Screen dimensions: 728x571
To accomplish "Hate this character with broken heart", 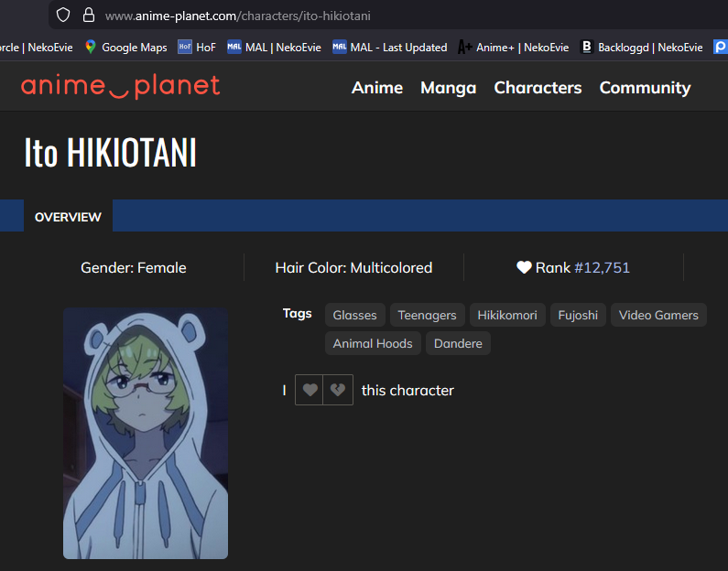I will click(x=338, y=390).
